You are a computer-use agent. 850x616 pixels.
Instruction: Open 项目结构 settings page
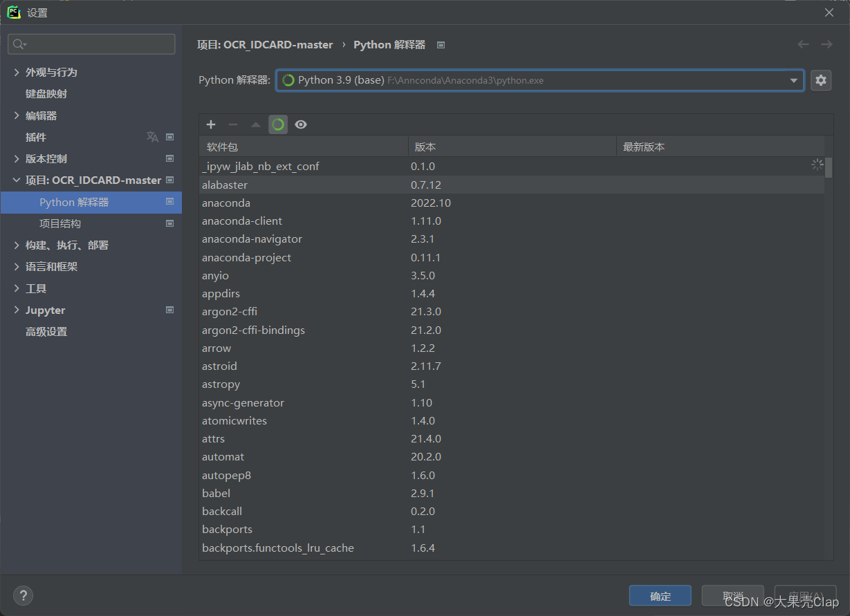tap(60, 223)
